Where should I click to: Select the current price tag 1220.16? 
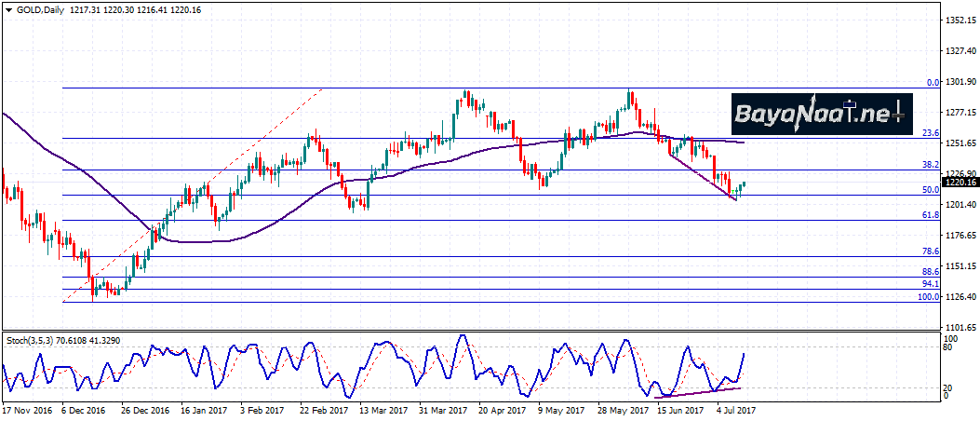point(957,183)
